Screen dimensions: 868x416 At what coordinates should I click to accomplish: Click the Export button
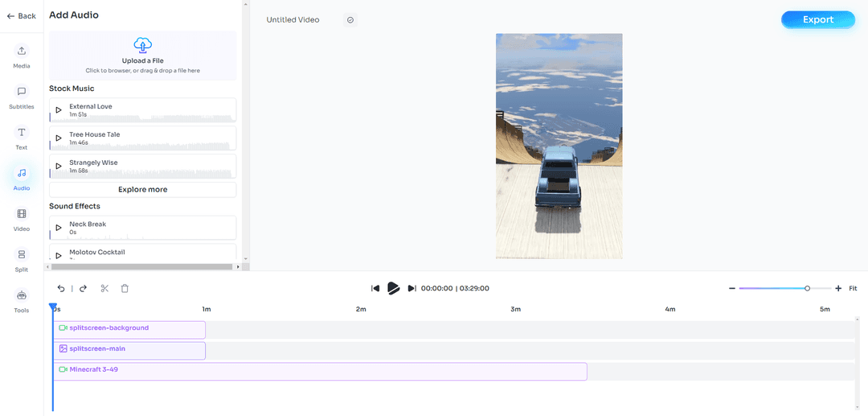click(818, 20)
